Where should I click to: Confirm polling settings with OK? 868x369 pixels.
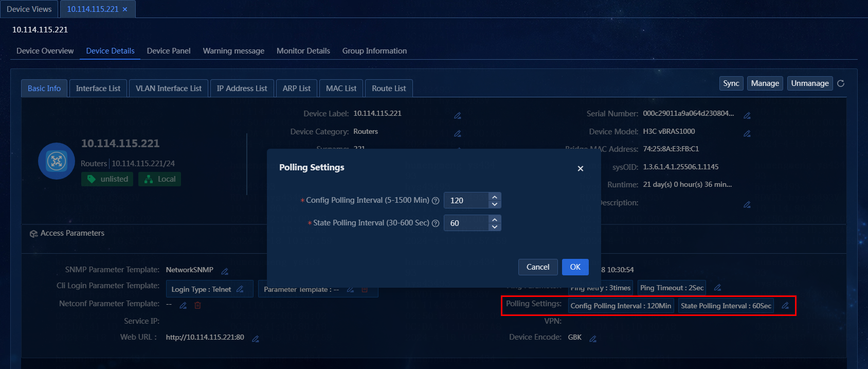pyautogui.click(x=575, y=267)
